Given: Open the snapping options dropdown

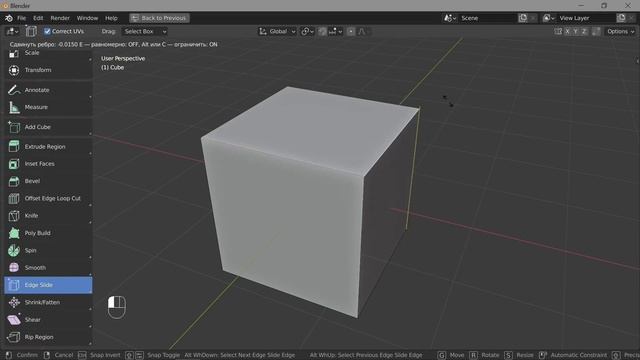Looking at the screenshot, I should pos(336,31).
